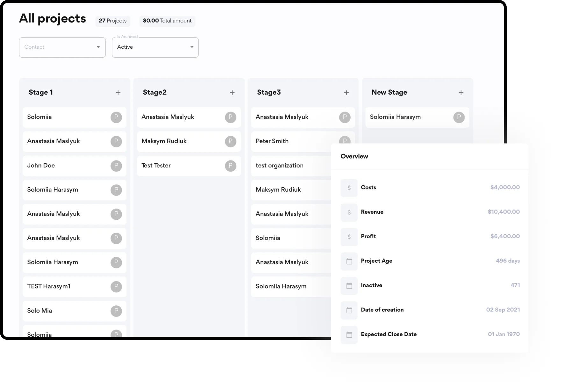Click the plus icon beside Stage3 header
Screen dimensions: 564x392
point(346,93)
